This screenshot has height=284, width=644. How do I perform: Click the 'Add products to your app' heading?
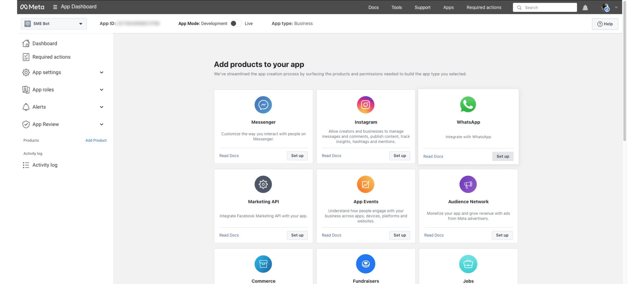coord(259,64)
